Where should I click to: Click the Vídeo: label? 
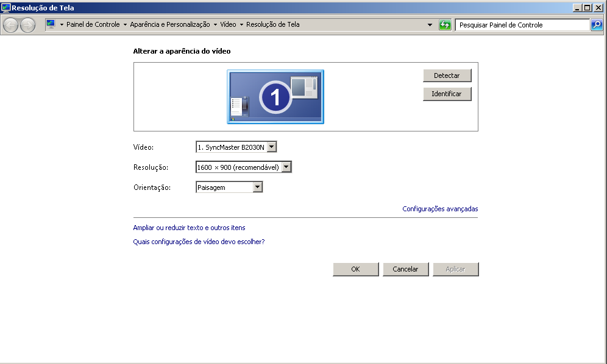tap(144, 147)
